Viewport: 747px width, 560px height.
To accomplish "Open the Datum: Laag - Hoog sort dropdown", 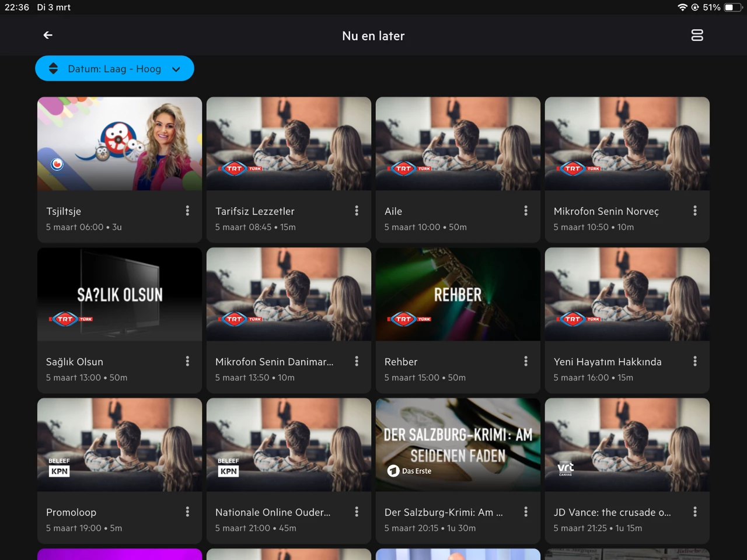I will pyautogui.click(x=114, y=69).
